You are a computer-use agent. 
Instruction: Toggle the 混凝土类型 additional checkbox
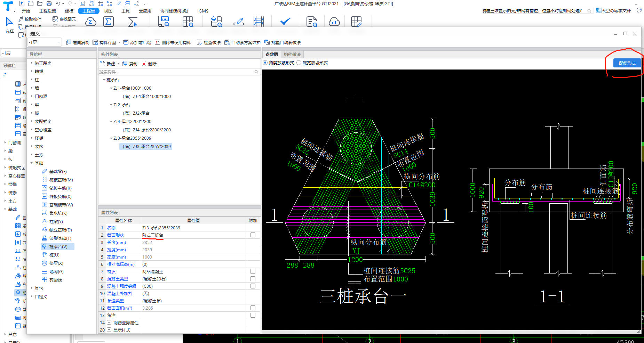click(253, 279)
